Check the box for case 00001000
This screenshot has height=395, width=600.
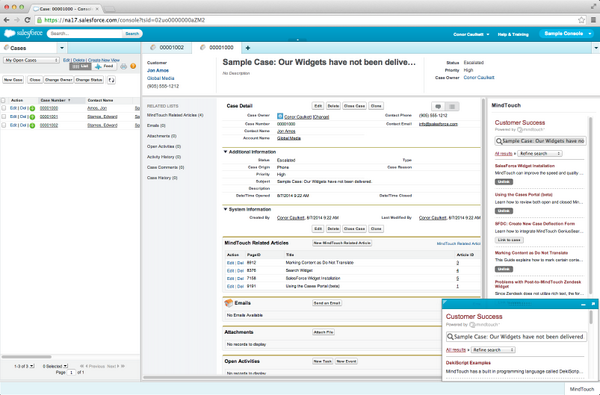click(3, 108)
